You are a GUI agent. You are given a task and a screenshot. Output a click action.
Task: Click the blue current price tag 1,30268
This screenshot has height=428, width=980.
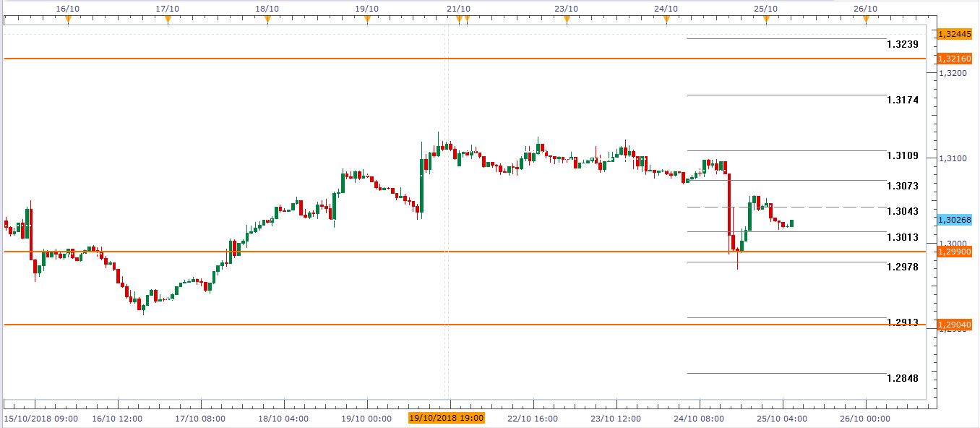pyautogui.click(x=954, y=220)
